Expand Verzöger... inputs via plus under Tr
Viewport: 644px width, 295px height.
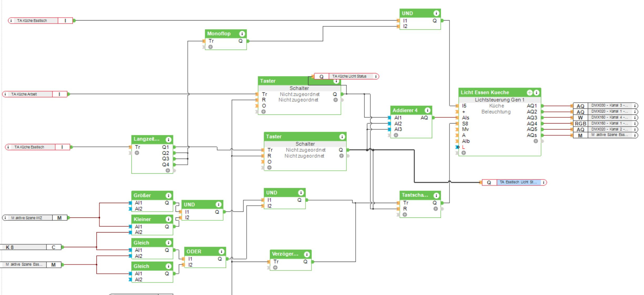[275, 268]
